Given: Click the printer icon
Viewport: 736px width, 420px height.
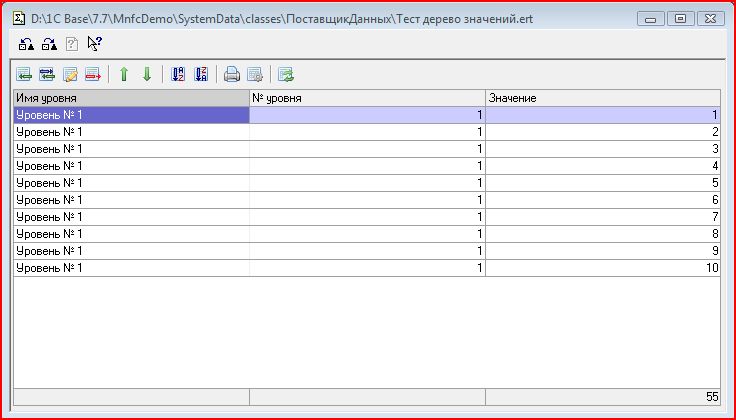Looking at the screenshot, I should [x=232, y=74].
